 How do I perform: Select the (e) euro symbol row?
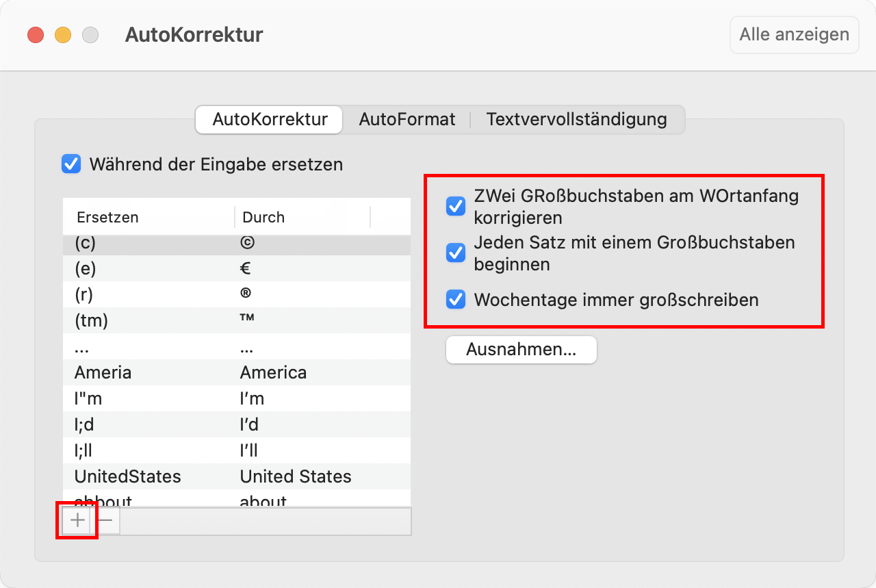click(236, 268)
